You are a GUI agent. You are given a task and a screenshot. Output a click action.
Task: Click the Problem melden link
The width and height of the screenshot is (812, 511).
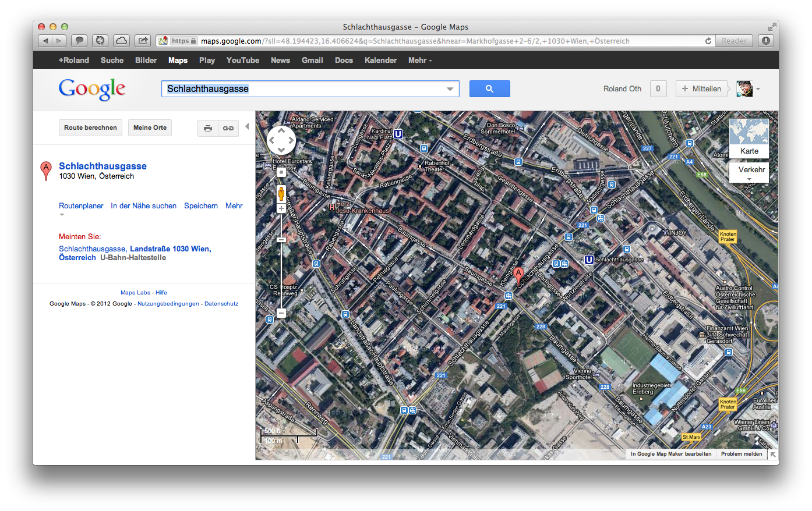click(742, 454)
